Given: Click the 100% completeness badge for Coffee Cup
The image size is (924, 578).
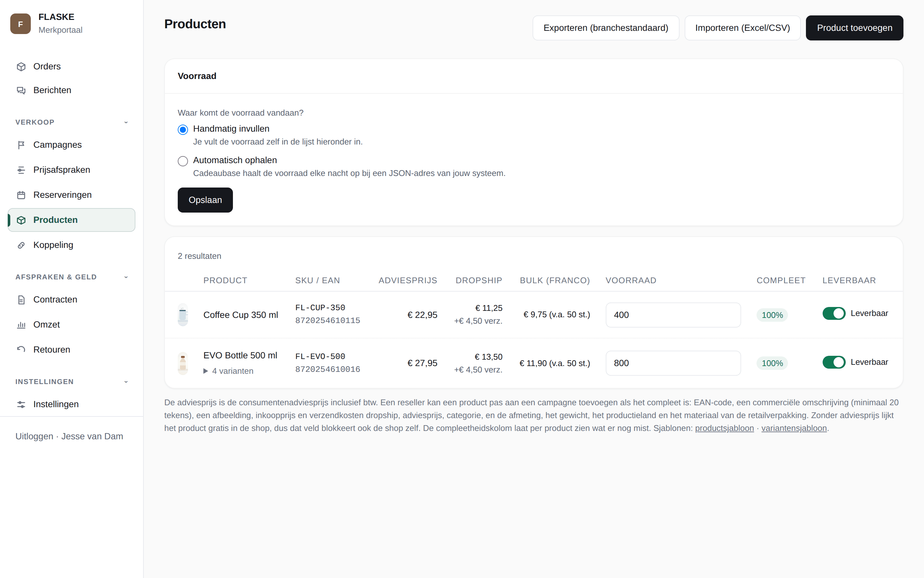Looking at the screenshot, I should 772,315.
